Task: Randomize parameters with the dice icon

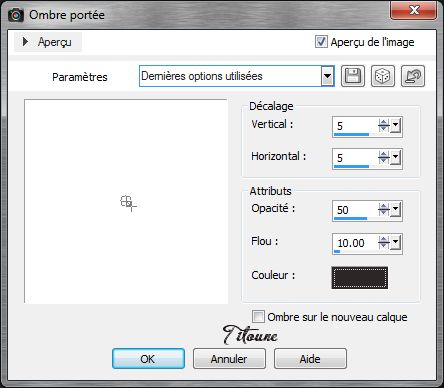Action: 383,76
